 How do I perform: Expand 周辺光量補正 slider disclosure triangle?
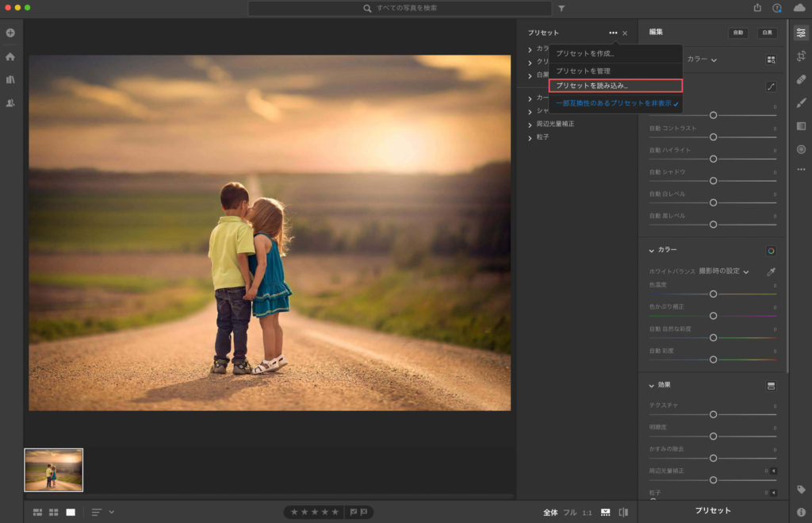pyautogui.click(x=774, y=471)
